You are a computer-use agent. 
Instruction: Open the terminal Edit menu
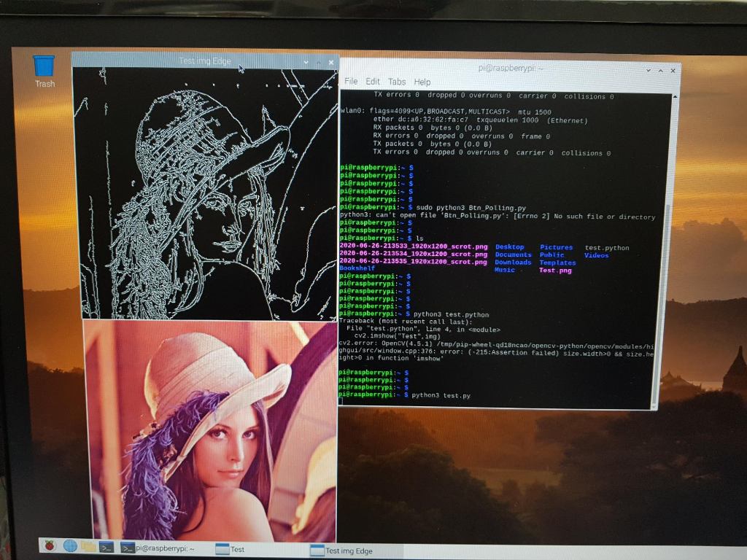point(373,82)
